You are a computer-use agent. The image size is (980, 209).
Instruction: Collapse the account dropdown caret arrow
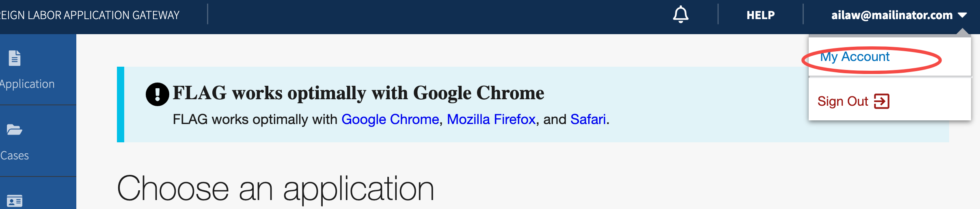962,15
